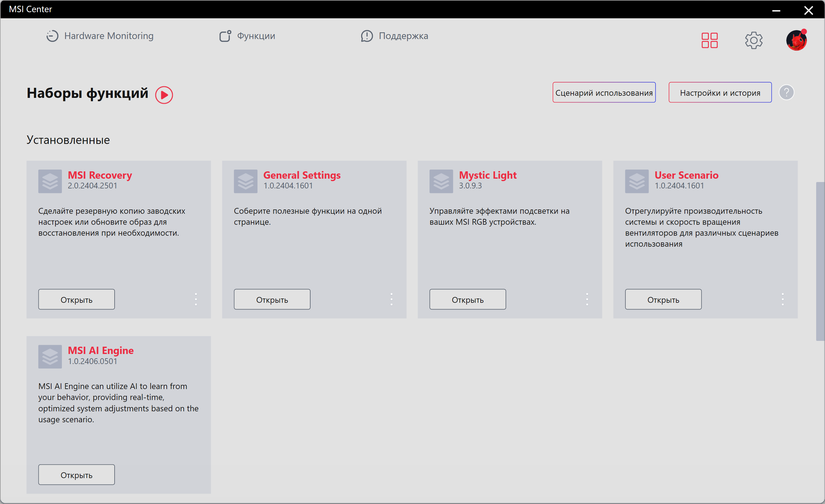Open the feature sets grid view icon
Image resolution: width=825 pixels, height=504 pixels.
coord(709,41)
